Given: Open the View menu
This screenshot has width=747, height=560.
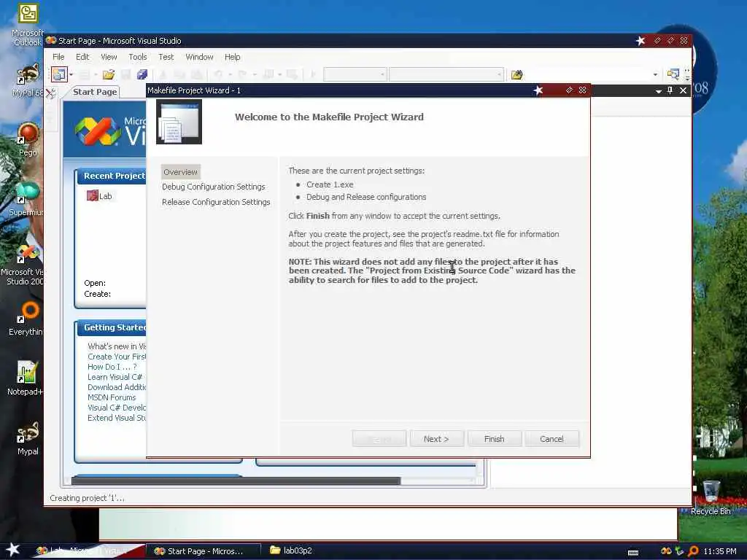Looking at the screenshot, I should tap(109, 57).
